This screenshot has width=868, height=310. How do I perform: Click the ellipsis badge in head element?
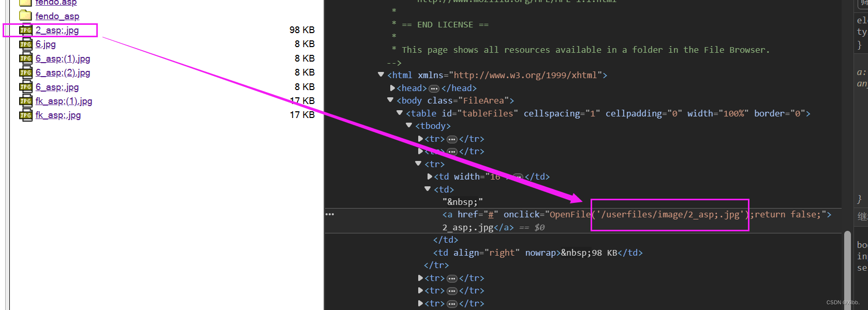coord(434,88)
